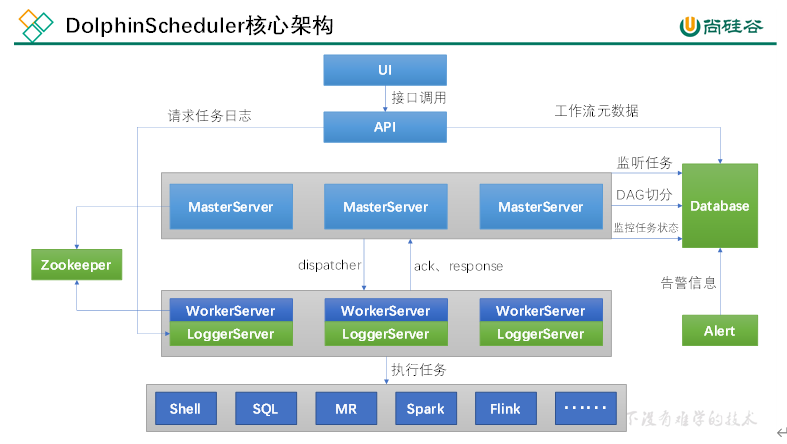Click the Zookeeper box
Image resolution: width=787 pixels, height=444 pixels.
tap(76, 265)
